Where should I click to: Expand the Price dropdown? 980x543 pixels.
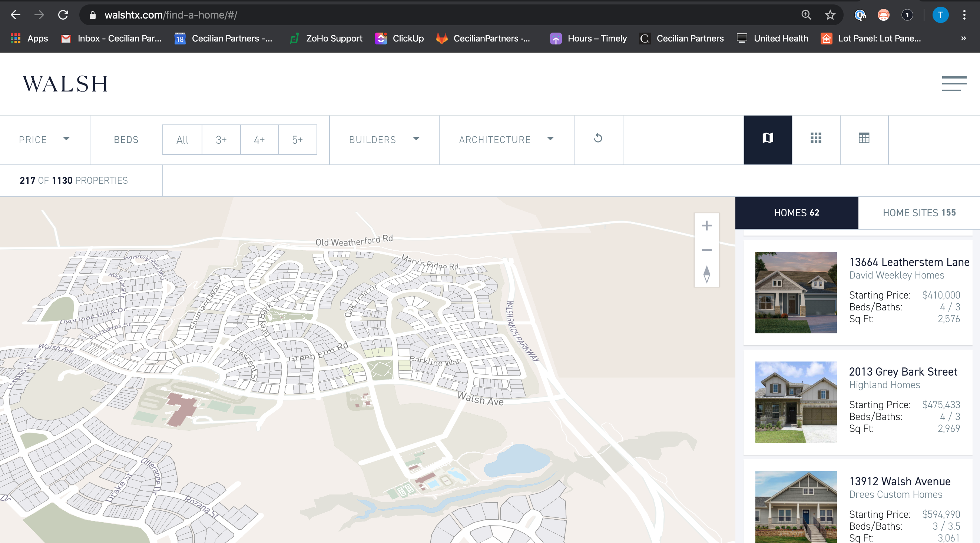pos(44,140)
